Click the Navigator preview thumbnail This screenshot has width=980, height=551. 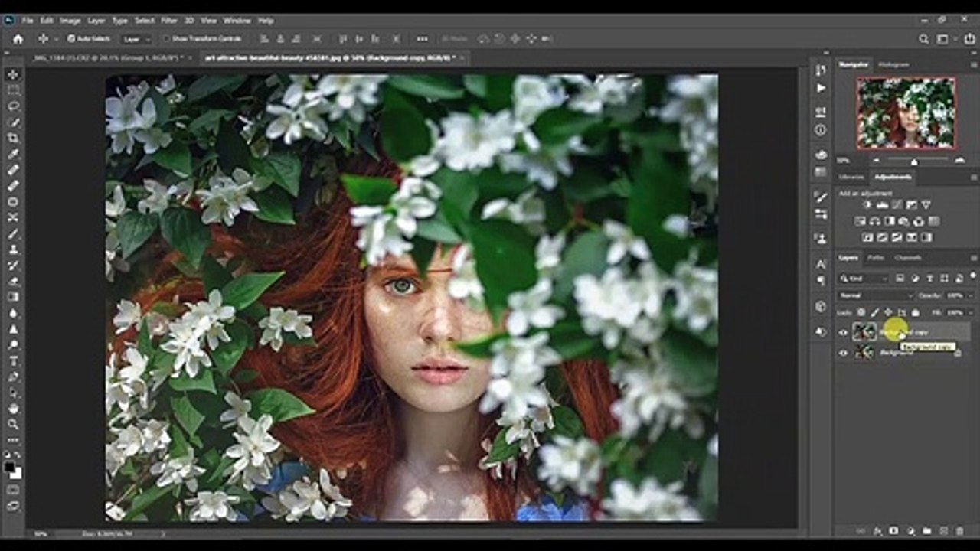click(x=906, y=112)
